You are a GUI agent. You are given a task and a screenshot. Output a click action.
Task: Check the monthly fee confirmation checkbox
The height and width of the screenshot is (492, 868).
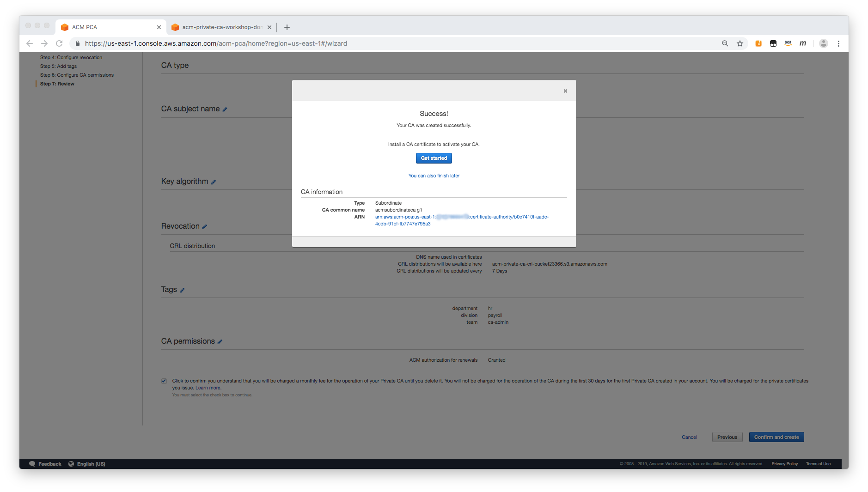(x=164, y=380)
